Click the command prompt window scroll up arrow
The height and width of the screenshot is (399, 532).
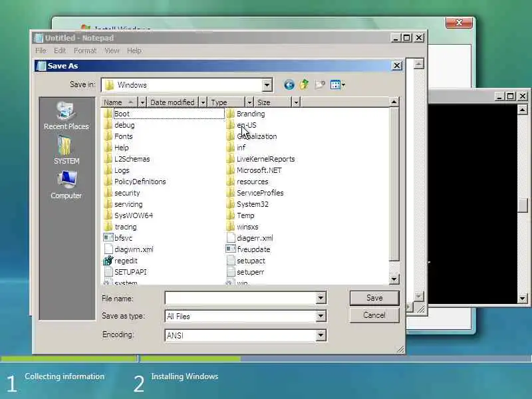tap(522, 110)
